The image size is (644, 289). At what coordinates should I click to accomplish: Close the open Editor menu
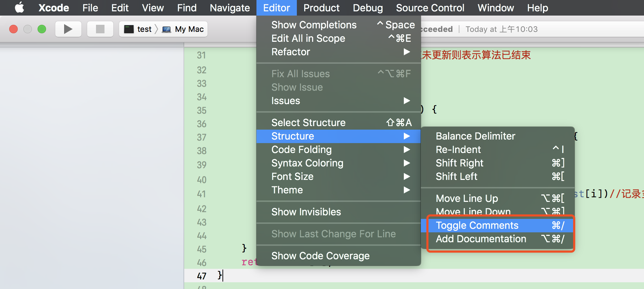[277, 8]
